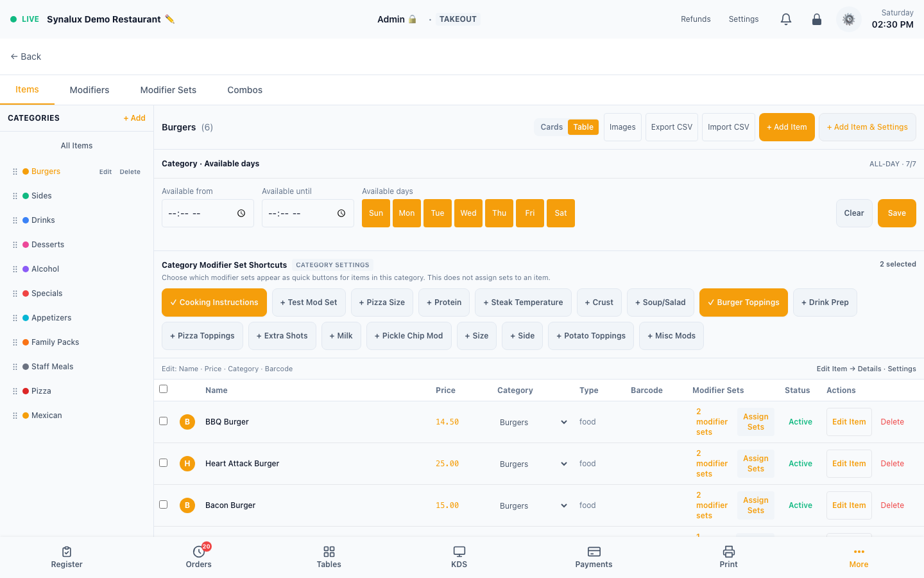924x578 pixels.
Task: Open the gear profile avatar
Action: click(849, 19)
